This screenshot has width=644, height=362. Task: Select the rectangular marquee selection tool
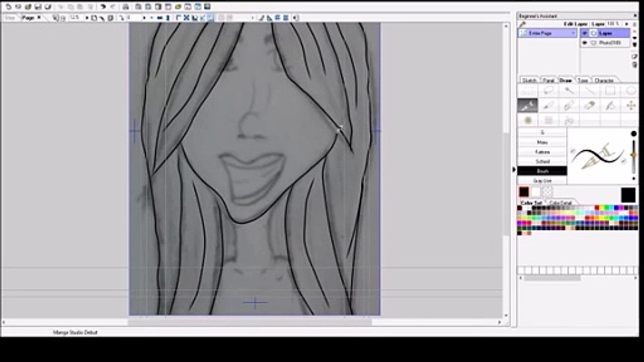pos(528,91)
